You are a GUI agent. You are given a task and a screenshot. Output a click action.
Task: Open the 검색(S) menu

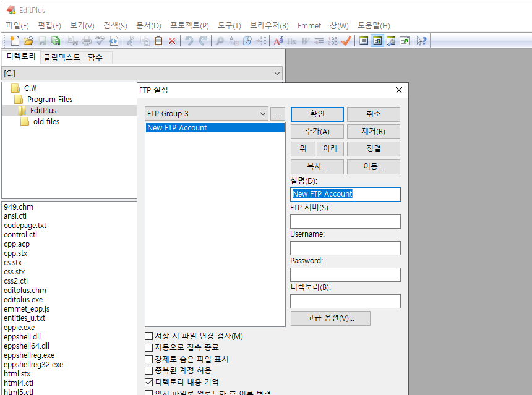pyautogui.click(x=115, y=26)
